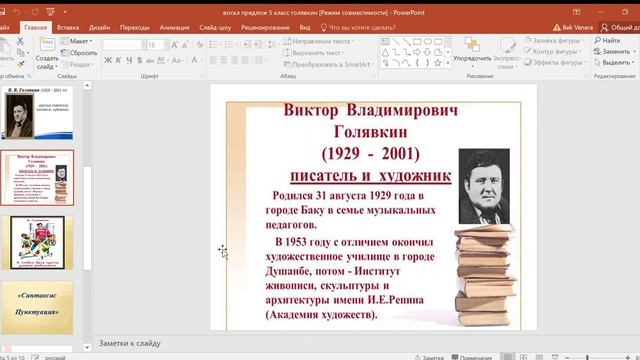This screenshot has height=360, width=640.
Task: Click Выделить select button
Action: click(x=614, y=62)
